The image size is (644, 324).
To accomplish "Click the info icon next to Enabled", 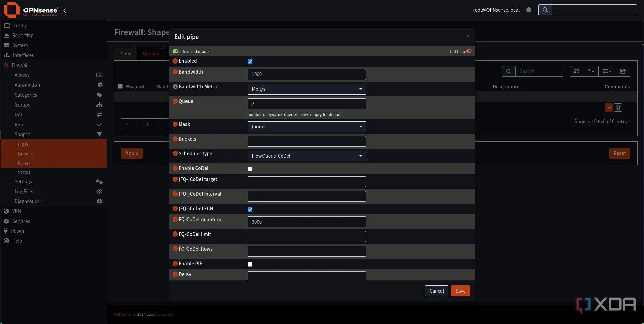I will coord(175,61).
